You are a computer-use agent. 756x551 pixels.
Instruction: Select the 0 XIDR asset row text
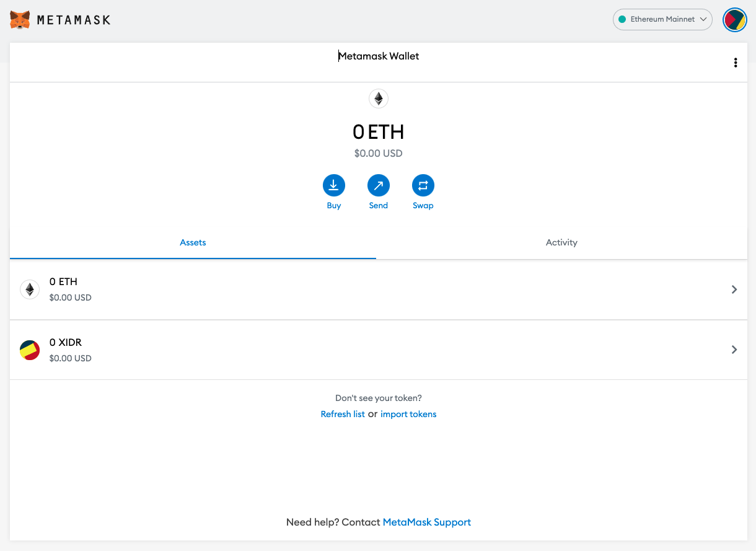(66, 342)
